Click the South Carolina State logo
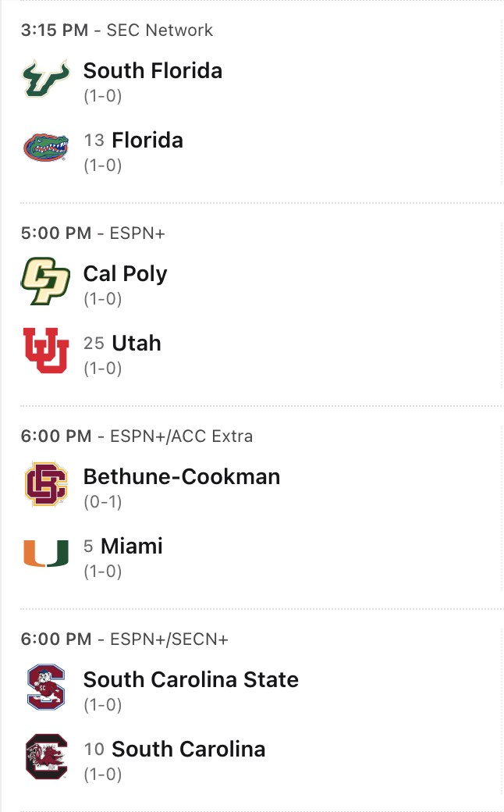Screen dimensions: 504x812 point(46,687)
